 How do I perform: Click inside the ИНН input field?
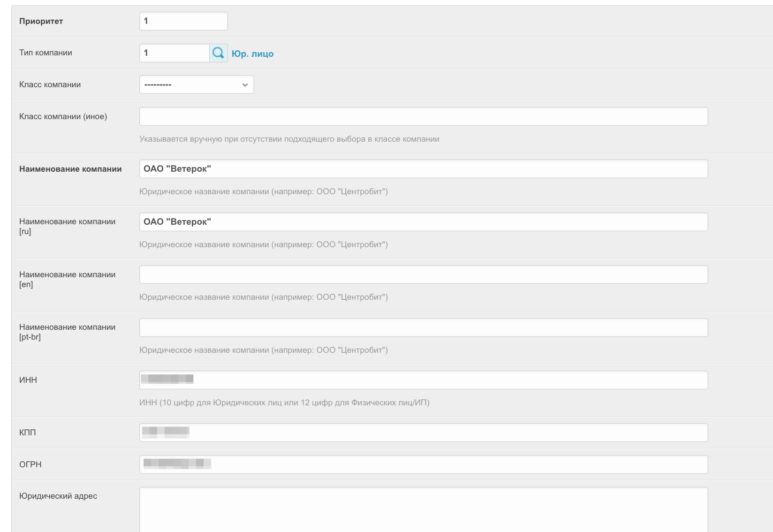(423, 380)
